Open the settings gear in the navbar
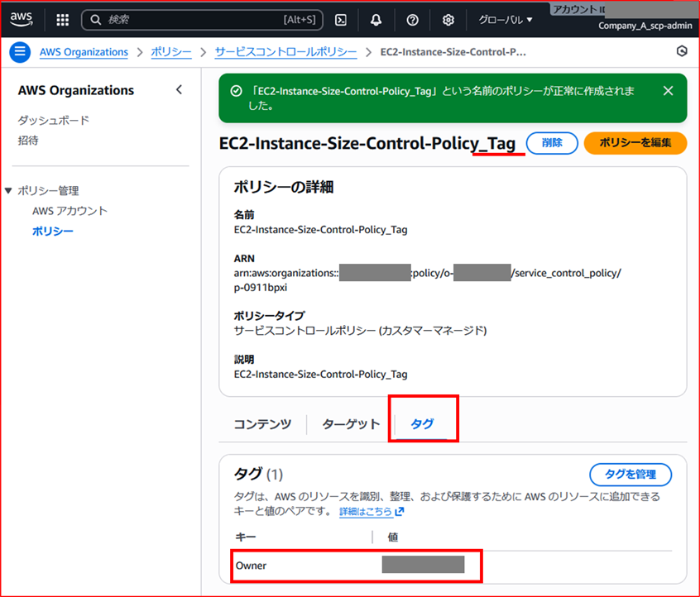 (448, 19)
